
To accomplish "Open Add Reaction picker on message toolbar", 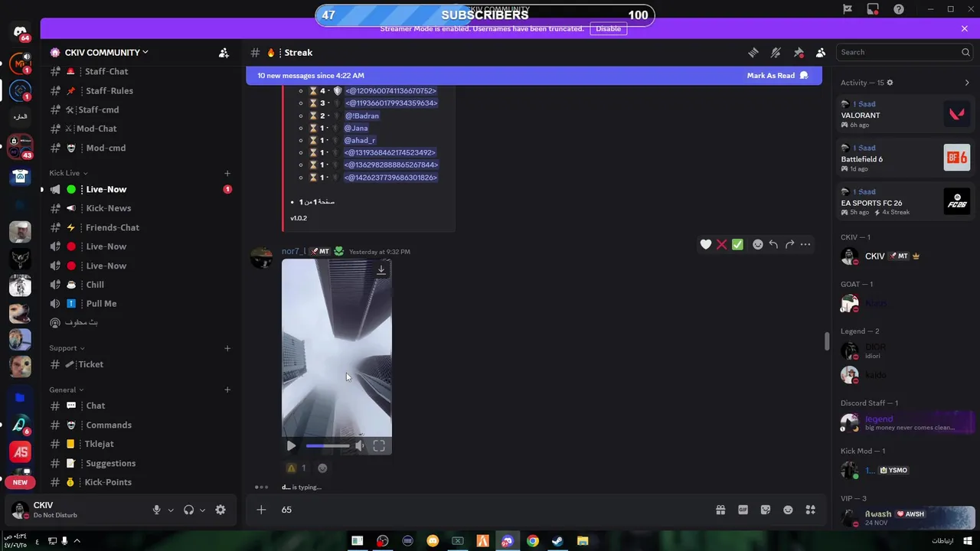I will (758, 244).
